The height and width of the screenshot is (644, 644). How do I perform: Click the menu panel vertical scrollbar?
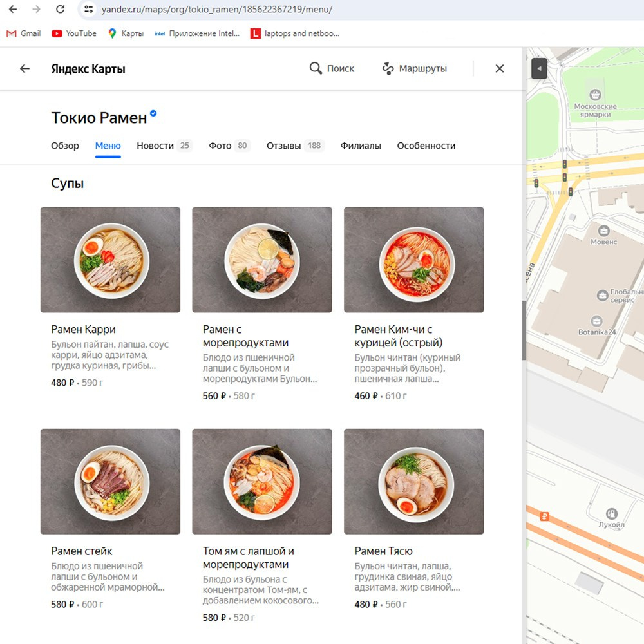524,330
